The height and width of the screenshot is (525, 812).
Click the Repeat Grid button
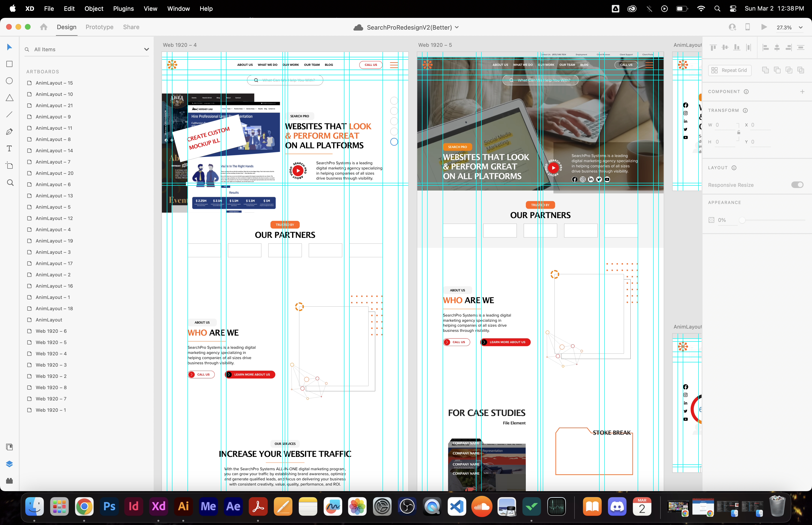click(730, 70)
